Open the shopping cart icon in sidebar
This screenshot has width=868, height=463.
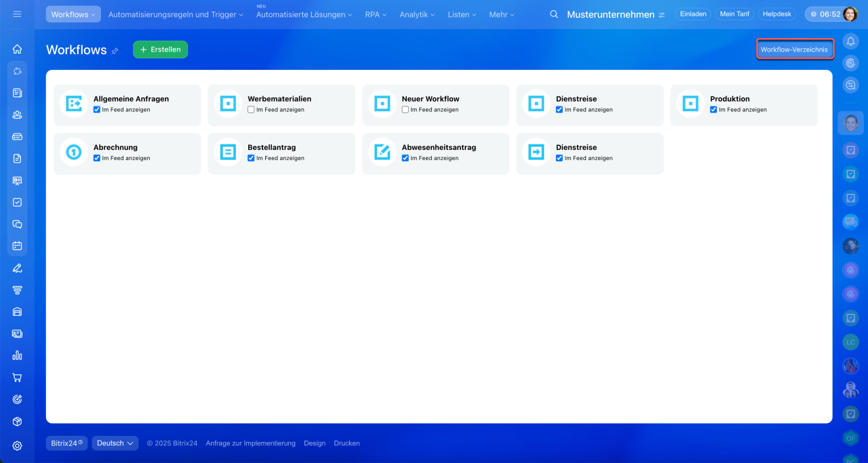(x=17, y=378)
